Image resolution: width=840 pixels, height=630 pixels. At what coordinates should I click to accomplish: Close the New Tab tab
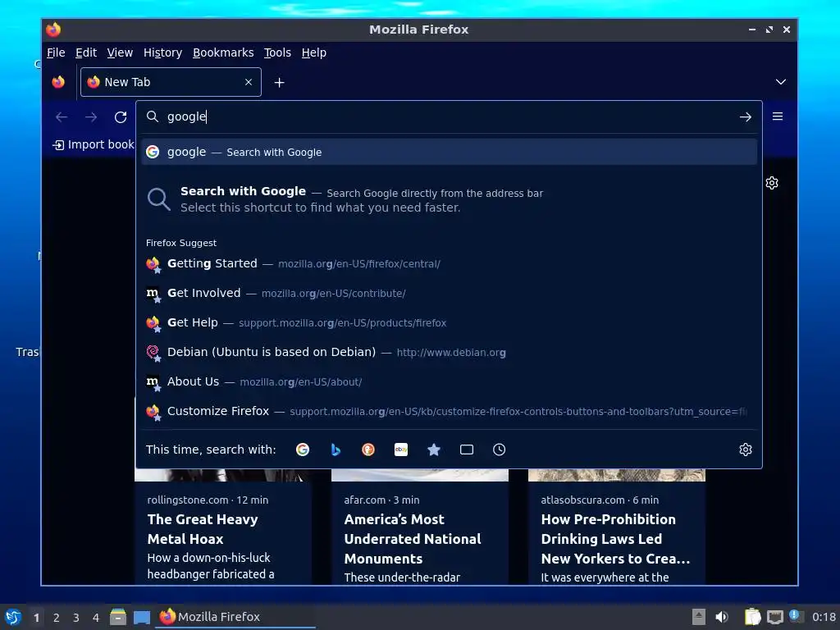(249, 82)
